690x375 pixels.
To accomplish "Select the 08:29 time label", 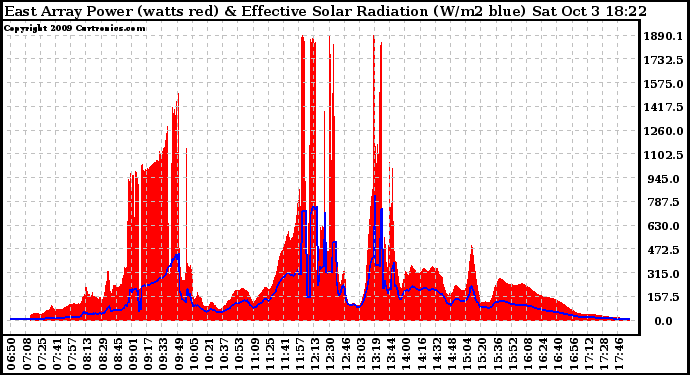I will click(x=103, y=353).
